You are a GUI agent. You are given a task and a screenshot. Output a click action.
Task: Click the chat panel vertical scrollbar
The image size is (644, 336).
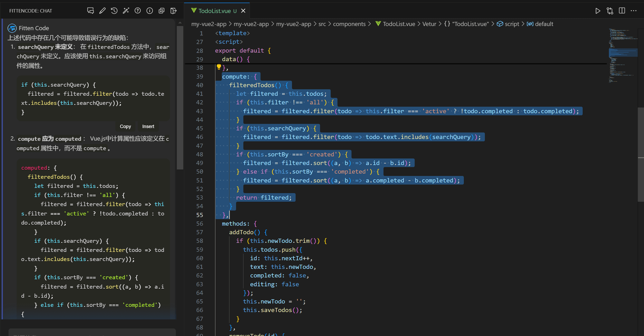click(180, 97)
